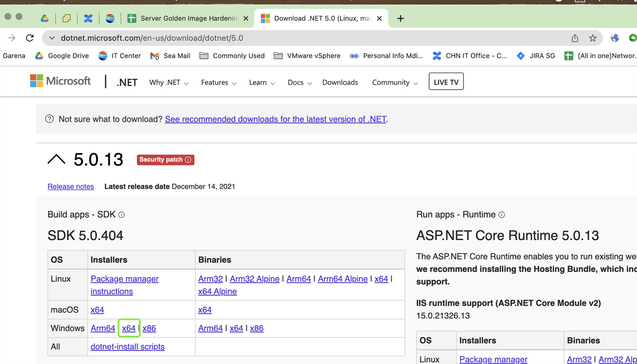Open recommended downloads for latest .NET link
Image resolution: width=637 pixels, height=364 pixels.
275,119
